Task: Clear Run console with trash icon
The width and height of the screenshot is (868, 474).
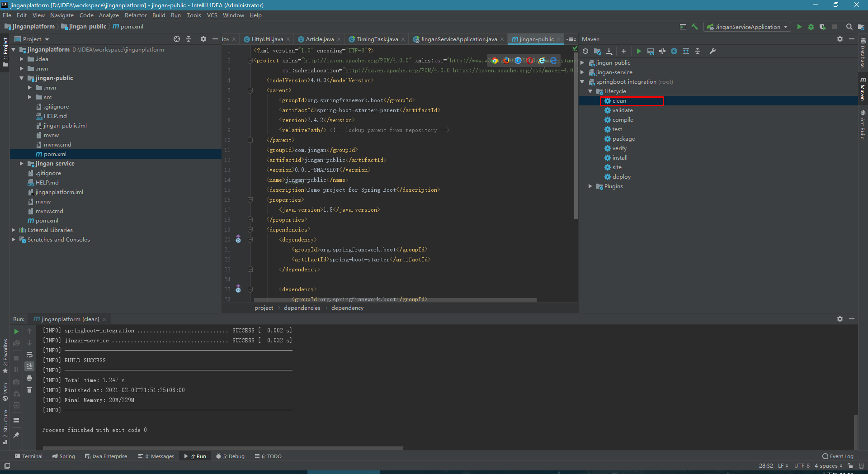Action: (29, 390)
